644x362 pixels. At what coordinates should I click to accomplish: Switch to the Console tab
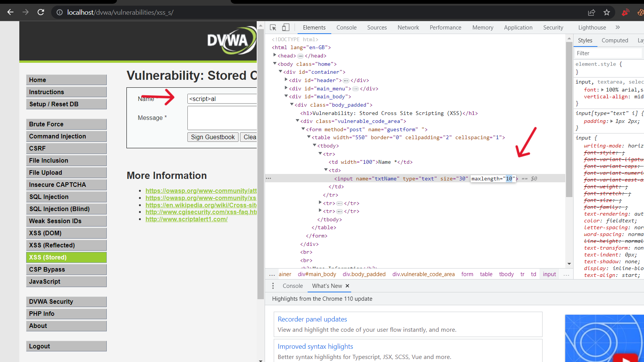pyautogui.click(x=346, y=27)
